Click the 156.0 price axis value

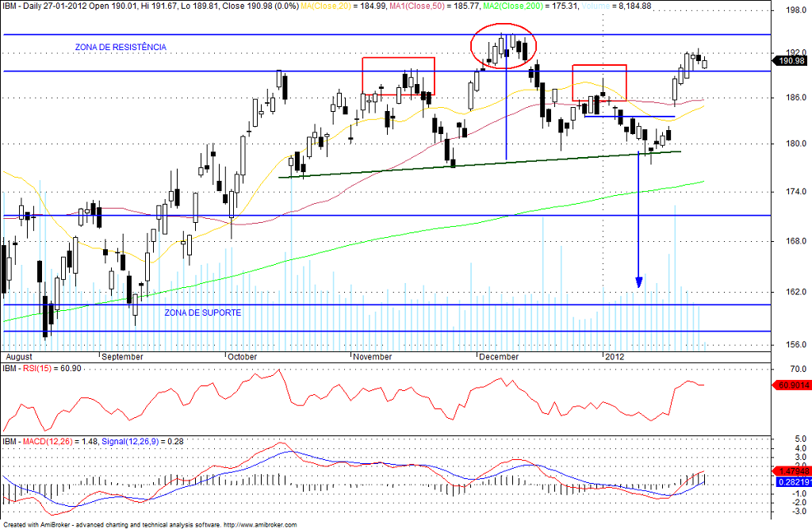tap(796, 344)
